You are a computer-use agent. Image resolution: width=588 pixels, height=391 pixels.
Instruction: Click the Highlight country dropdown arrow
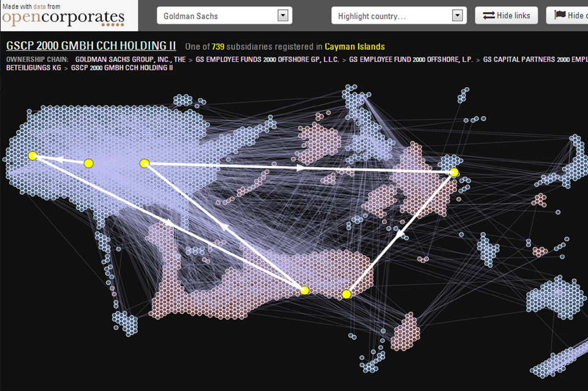click(457, 16)
